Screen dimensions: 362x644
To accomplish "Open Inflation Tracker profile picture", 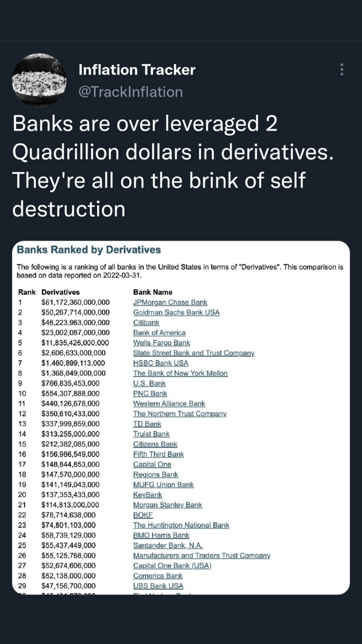I will 39,81.
